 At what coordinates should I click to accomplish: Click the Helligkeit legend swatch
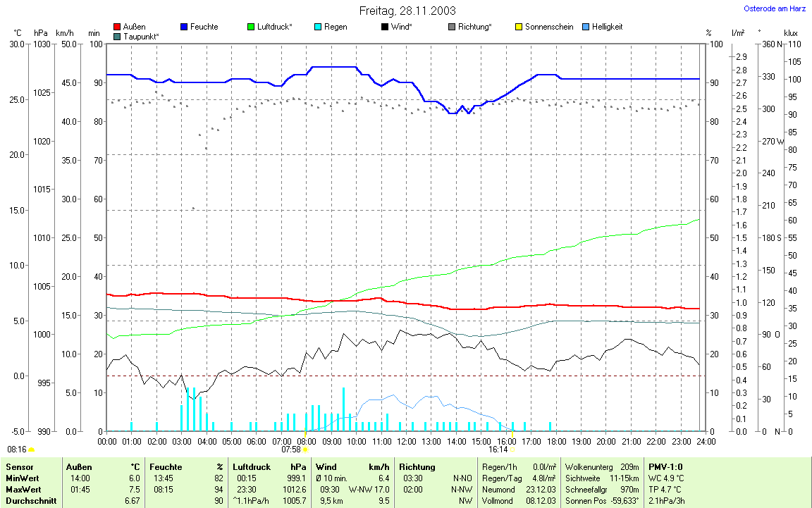pos(586,27)
